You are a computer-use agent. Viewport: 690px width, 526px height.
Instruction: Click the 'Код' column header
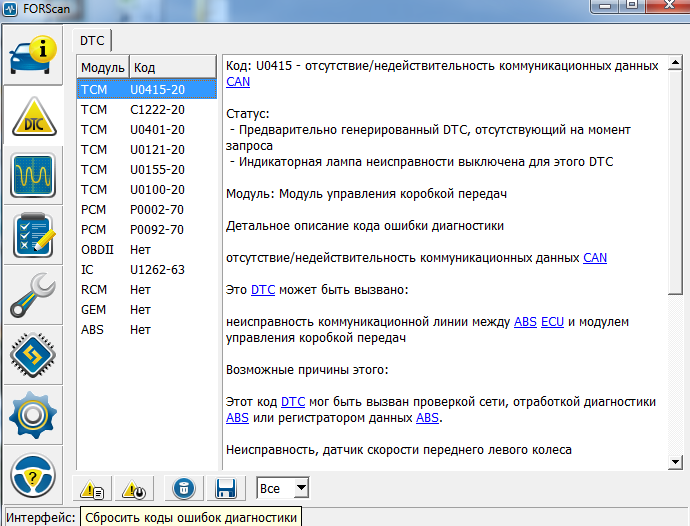173,67
